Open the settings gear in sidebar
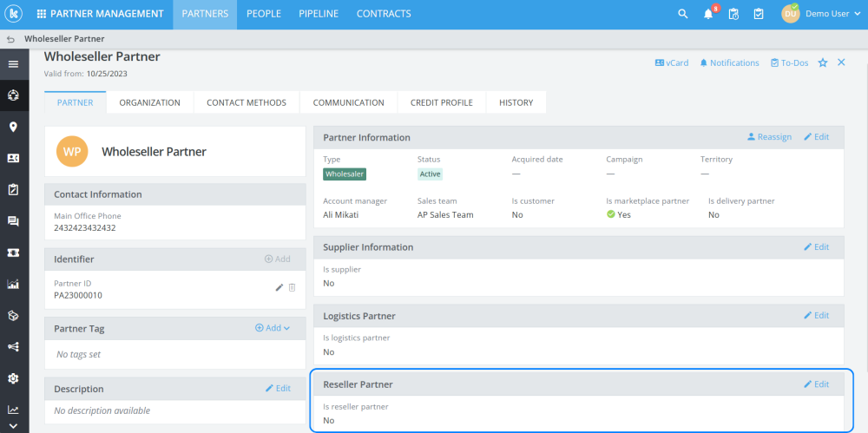Image resolution: width=868 pixels, height=433 pixels. click(13, 378)
